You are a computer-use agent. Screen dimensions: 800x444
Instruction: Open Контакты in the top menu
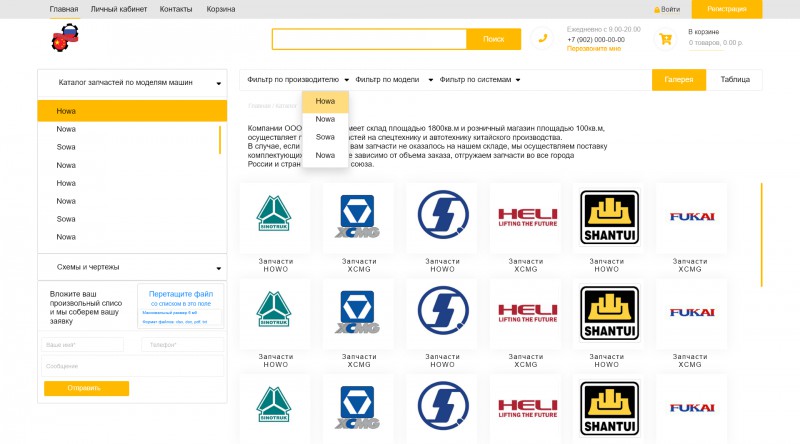click(x=176, y=9)
